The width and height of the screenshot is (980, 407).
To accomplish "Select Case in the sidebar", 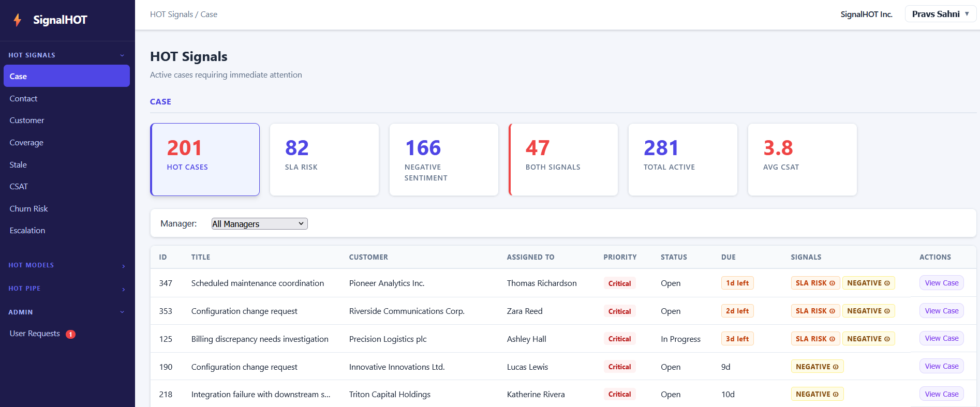I will coord(67,76).
